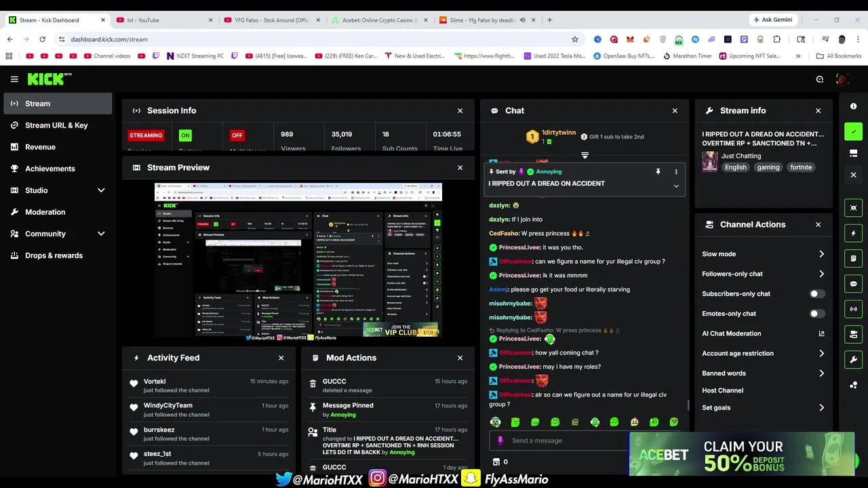Click the red STREAMING status badge
868x488 pixels.
point(146,136)
